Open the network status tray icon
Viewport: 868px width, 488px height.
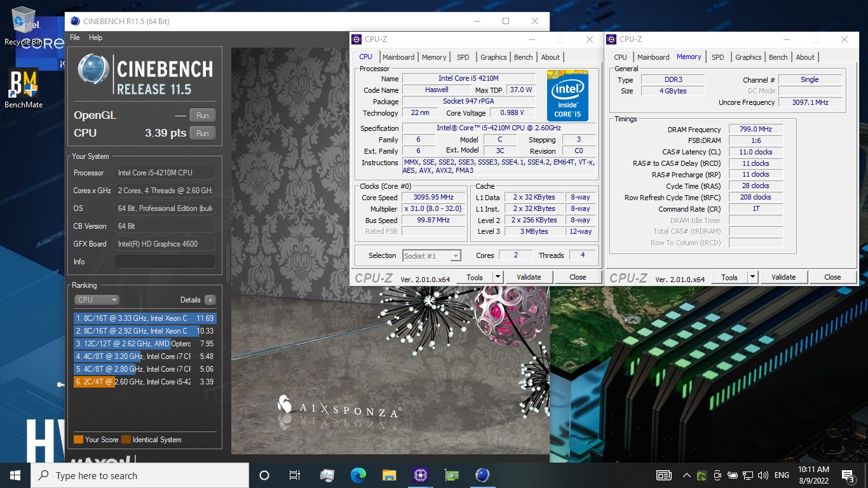point(748,475)
